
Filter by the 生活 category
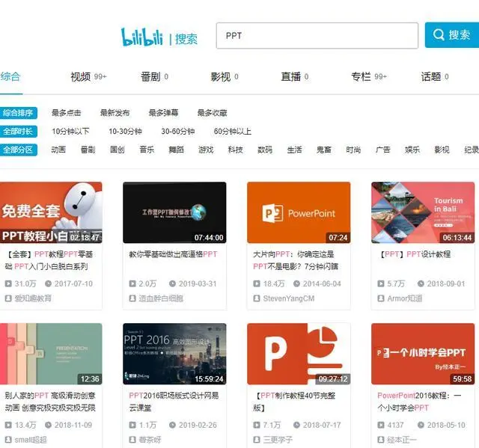[294, 150]
